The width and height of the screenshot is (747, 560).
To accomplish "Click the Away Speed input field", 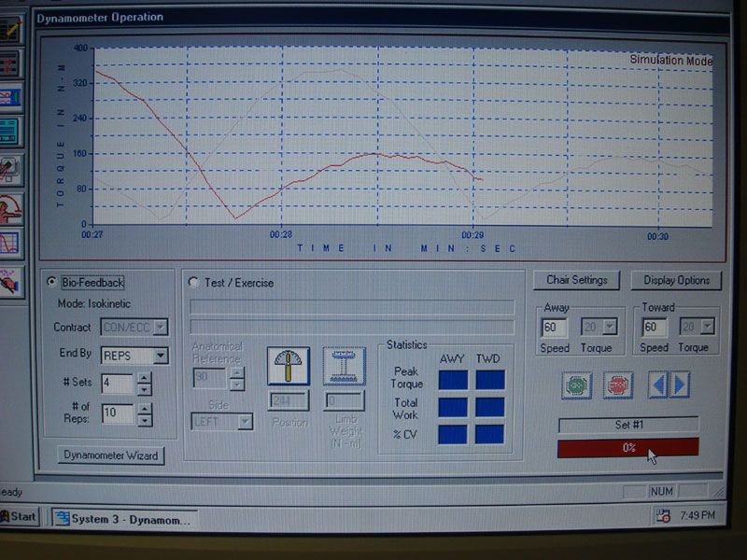I will click(554, 327).
